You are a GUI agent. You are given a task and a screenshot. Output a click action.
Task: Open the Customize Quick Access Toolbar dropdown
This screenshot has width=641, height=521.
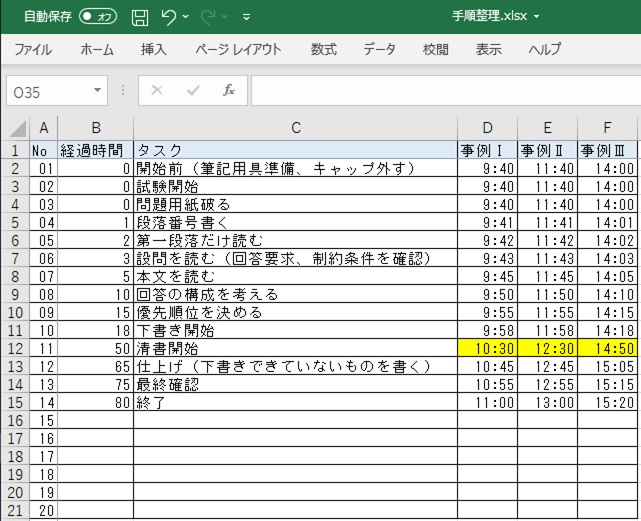(247, 17)
